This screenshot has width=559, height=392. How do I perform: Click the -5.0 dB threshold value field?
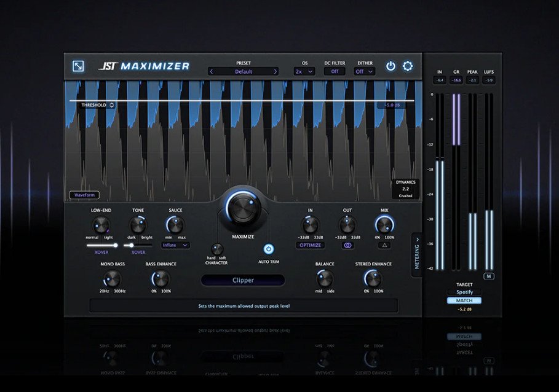(x=392, y=105)
